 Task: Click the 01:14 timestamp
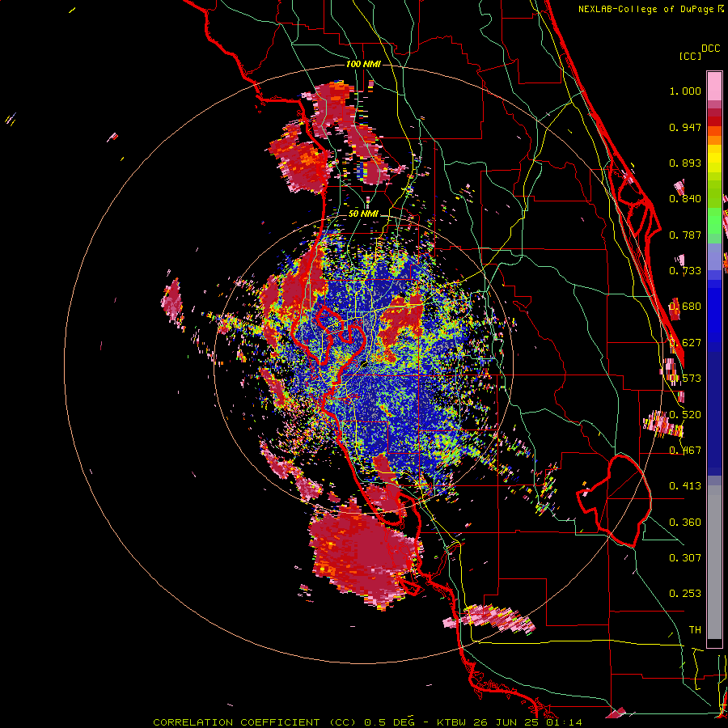pyautogui.click(x=563, y=722)
